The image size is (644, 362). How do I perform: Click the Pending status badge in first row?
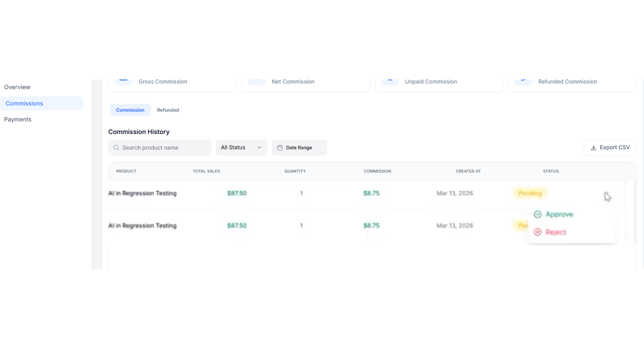[x=530, y=193]
